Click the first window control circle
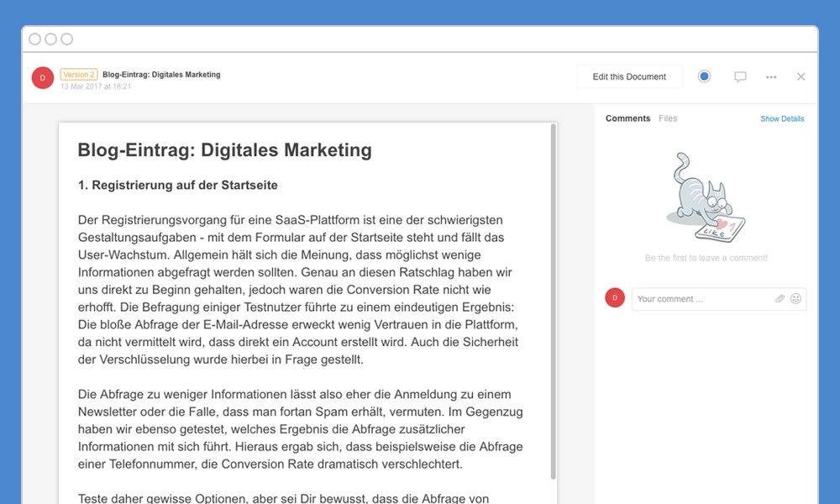This screenshot has height=504, width=840. coord(34,39)
